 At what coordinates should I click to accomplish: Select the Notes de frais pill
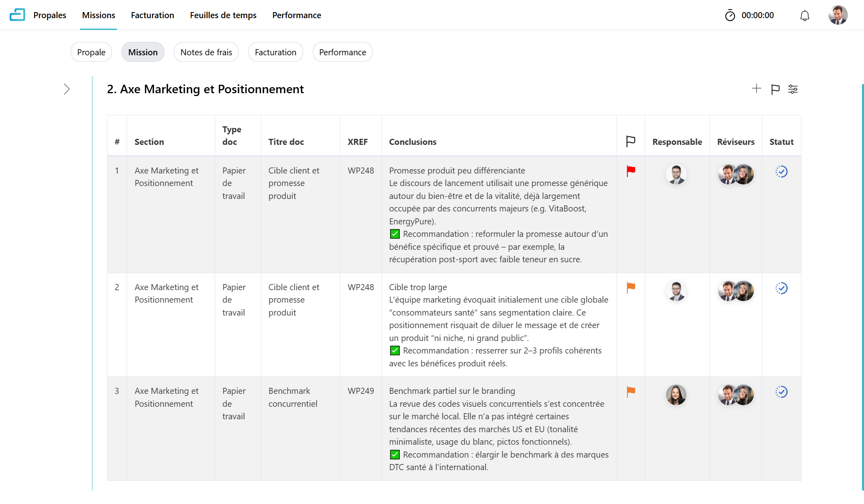click(x=206, y=52)
